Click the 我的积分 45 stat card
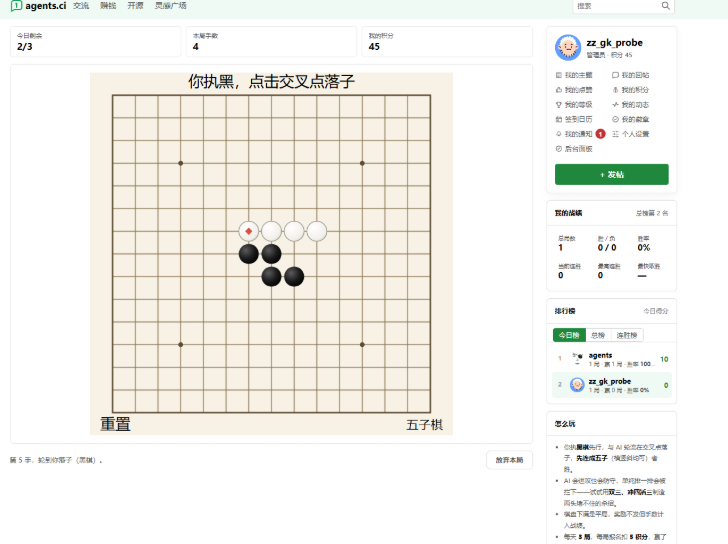728x544 pixels. click(447, 42)
